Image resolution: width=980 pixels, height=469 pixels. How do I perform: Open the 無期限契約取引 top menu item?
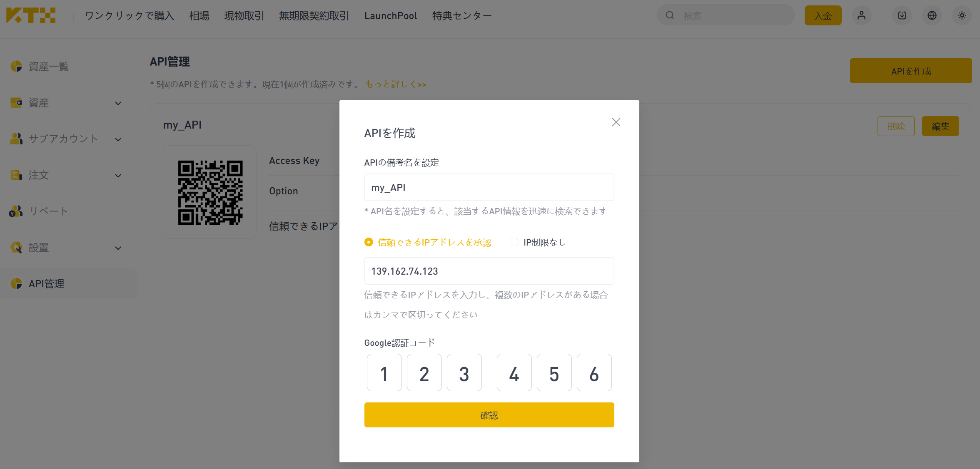coord(314,16)
